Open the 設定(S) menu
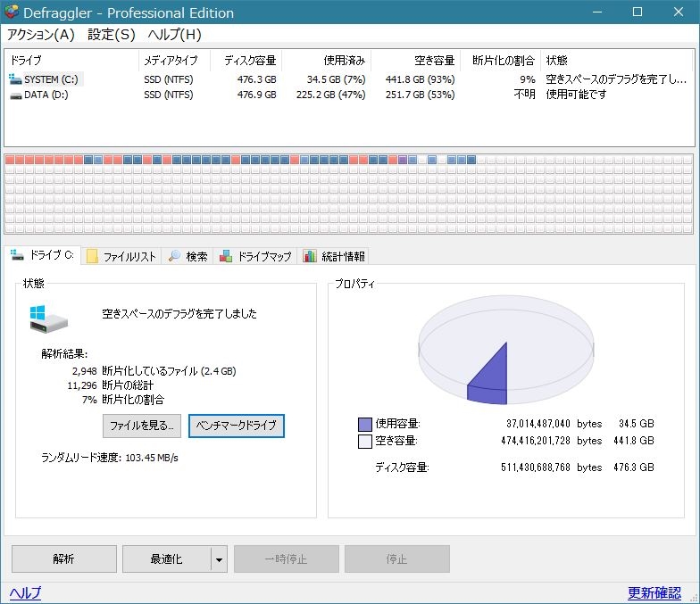This screenshot has width=700, height=604. click(x=111, y=34)
